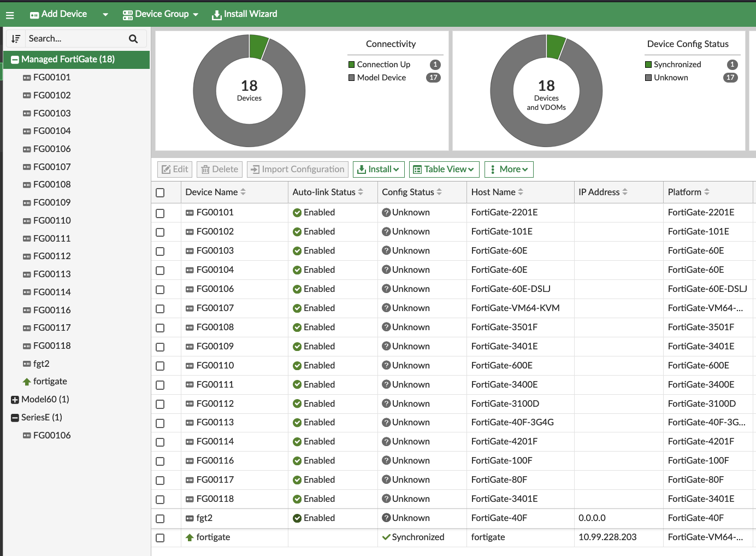
Task: Open FG00116 in the device table
Action: click(x=215, y=460)
